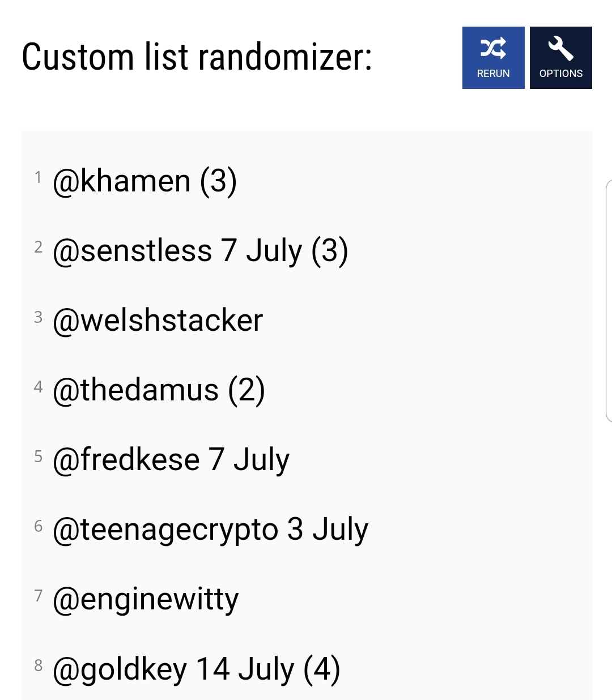Click line number 4 beside @thedamus
612x700 pixels.
tap(38, 386)
